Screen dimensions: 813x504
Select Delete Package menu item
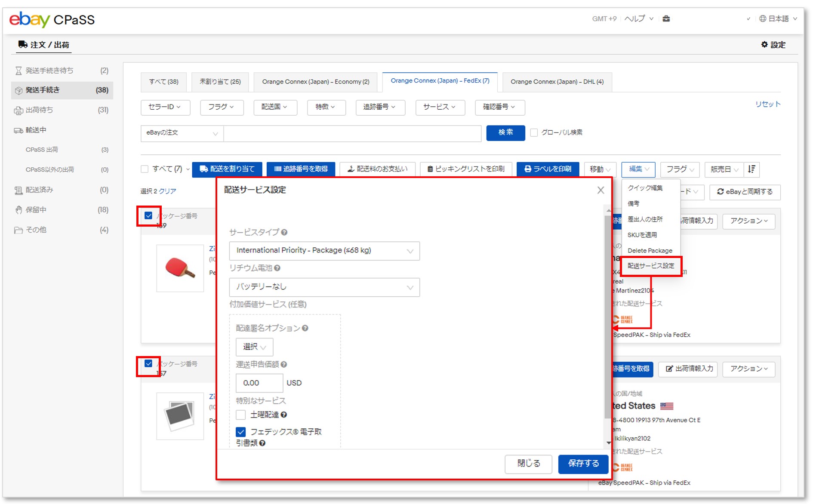(x=650, y=251)
